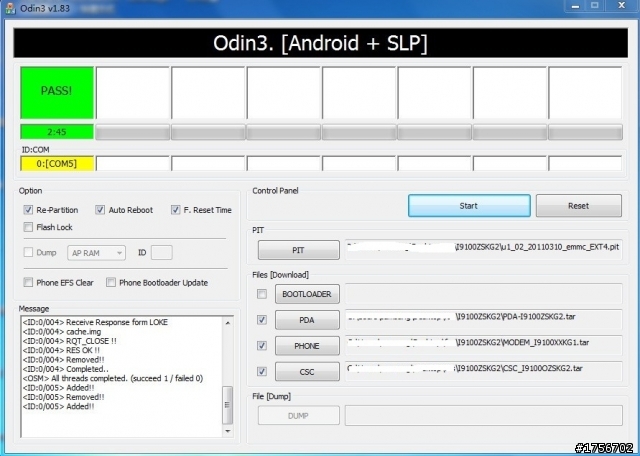Click the PIT file path field
Screen dimensions: 640x456
[484, 249]
